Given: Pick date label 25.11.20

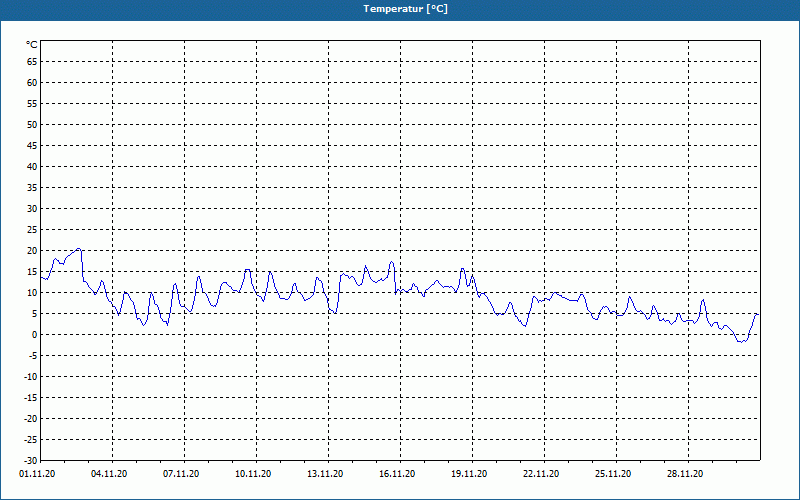Looking at the screenshot, I should point(613,474).
